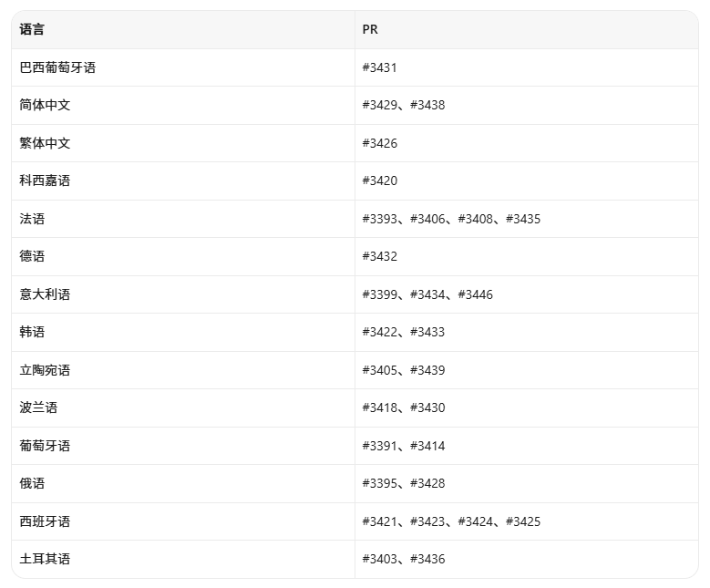
Task: Open German PR #3432
Action: pos(379,256)
